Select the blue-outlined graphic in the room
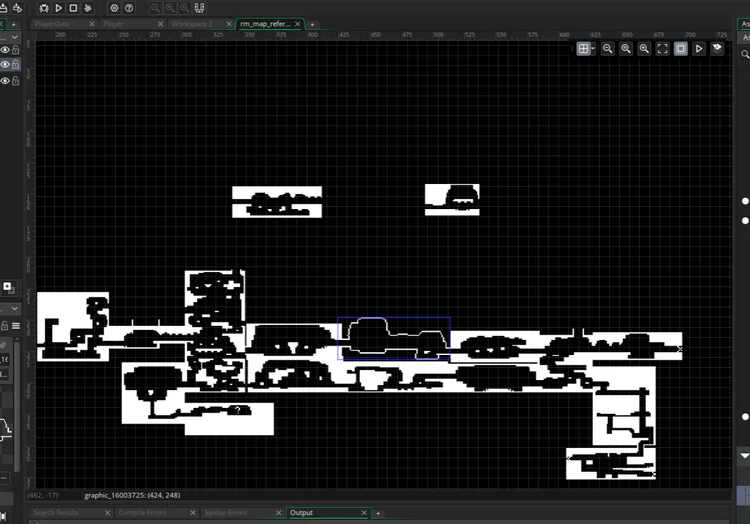The image size is (750, 524). [394, 338]
